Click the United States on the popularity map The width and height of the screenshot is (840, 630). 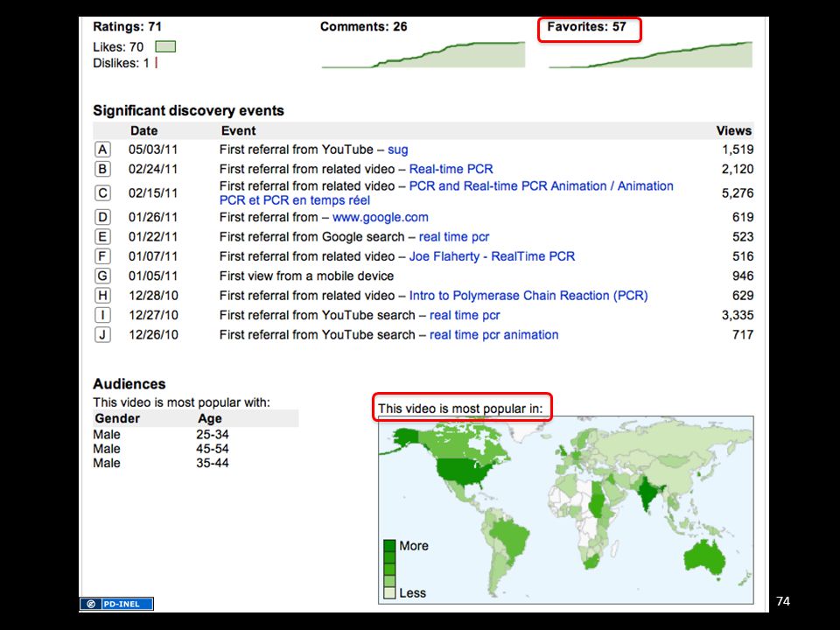[x=464, y=472]
